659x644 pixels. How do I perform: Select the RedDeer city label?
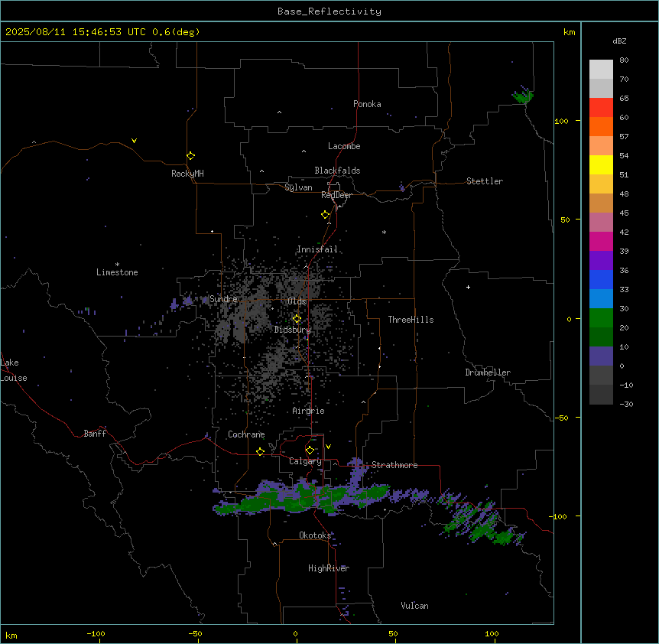336,195
